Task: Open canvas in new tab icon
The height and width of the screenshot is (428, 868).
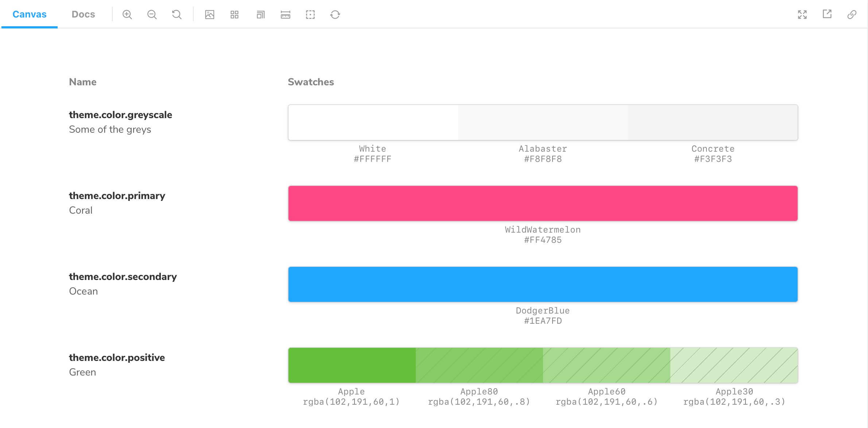Action: click(x=827, y=15)
